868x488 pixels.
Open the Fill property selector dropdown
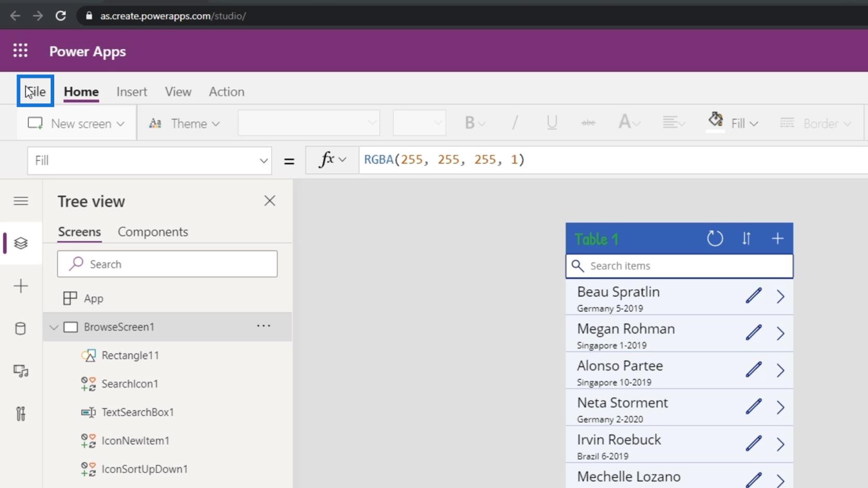149,161
